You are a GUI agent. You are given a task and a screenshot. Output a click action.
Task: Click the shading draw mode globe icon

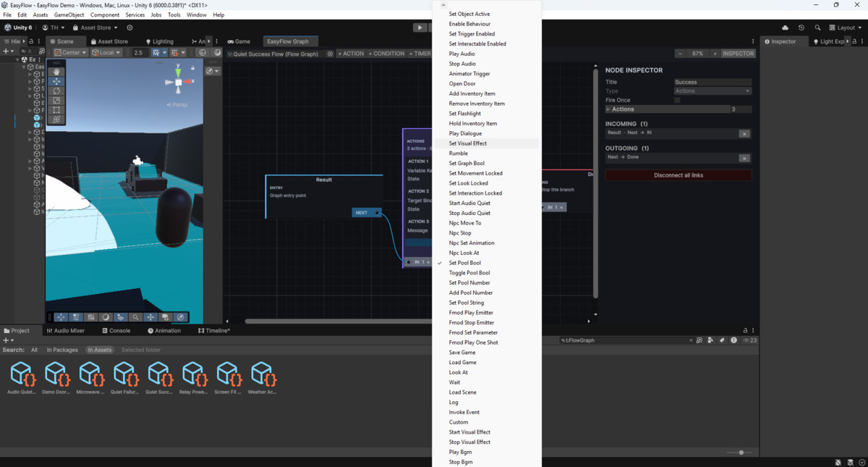[203, 53]
